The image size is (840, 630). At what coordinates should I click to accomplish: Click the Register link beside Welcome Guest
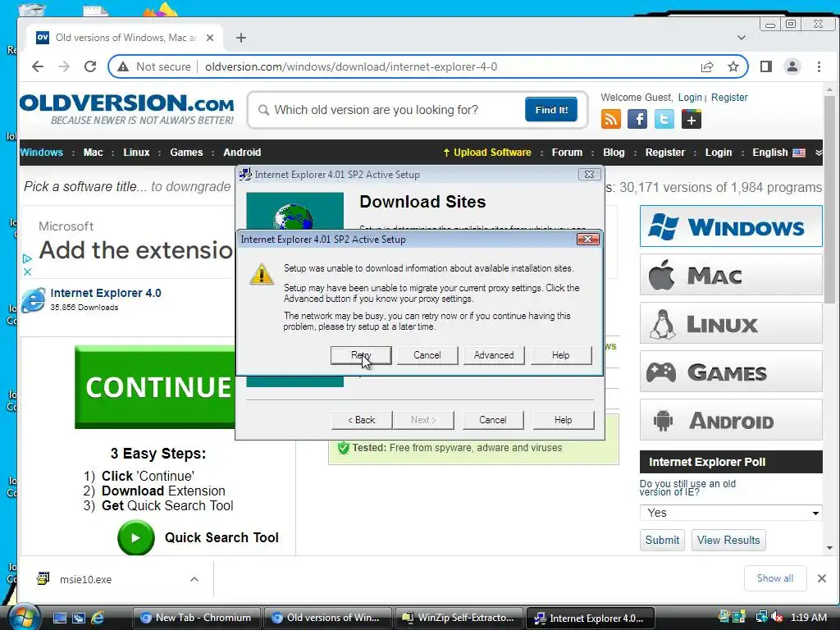pyautogui.click(x=729, y=98)
